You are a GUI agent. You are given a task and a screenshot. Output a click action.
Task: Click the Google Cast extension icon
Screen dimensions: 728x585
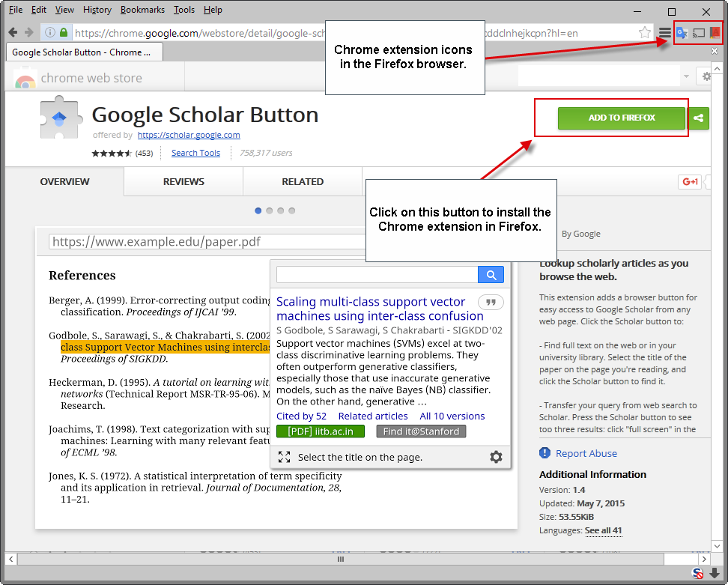[x=698, y=32]
